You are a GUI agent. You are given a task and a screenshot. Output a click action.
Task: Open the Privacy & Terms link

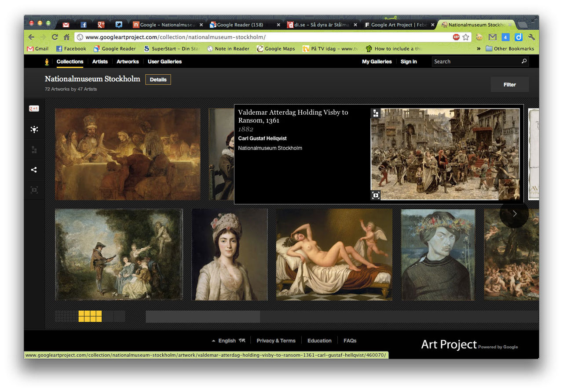pyautogui.click(x=276, y=340)
